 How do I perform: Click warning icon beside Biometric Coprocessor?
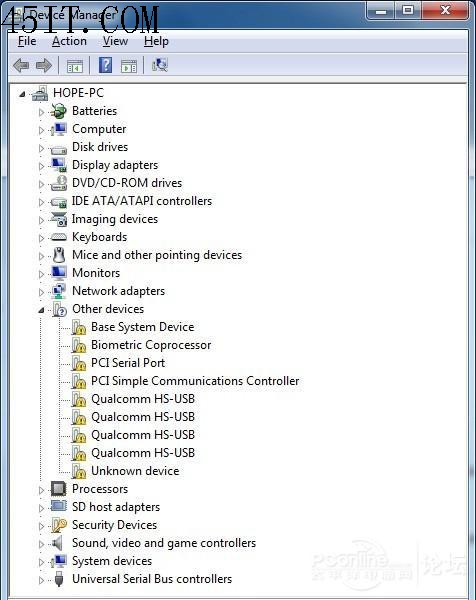(x=78, y=345)
